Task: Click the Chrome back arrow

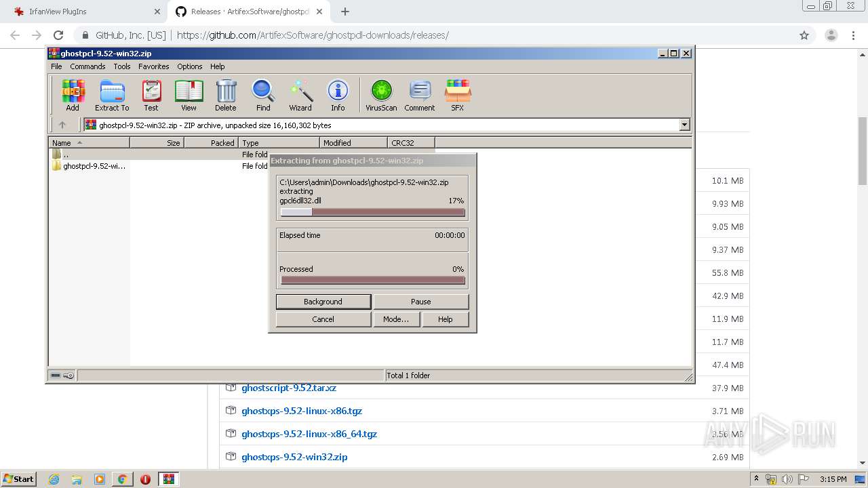Action: 15,35
